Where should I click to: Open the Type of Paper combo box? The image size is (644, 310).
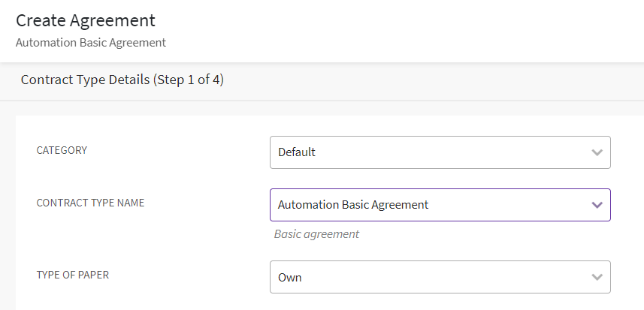click(x=440, y=277)
